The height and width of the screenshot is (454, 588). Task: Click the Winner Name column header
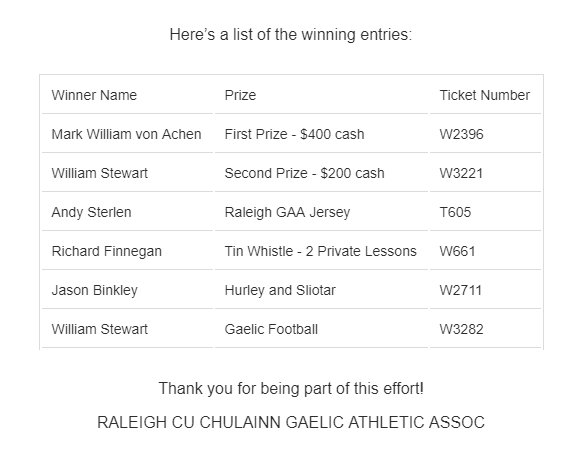coord(94,95)
